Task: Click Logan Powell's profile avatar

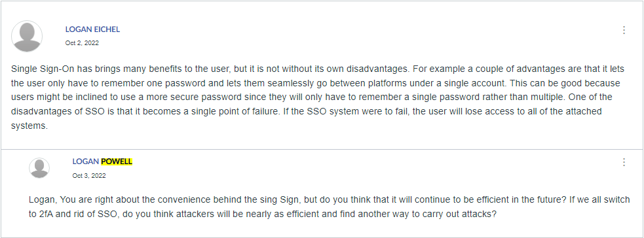Action: coord(39,168)
